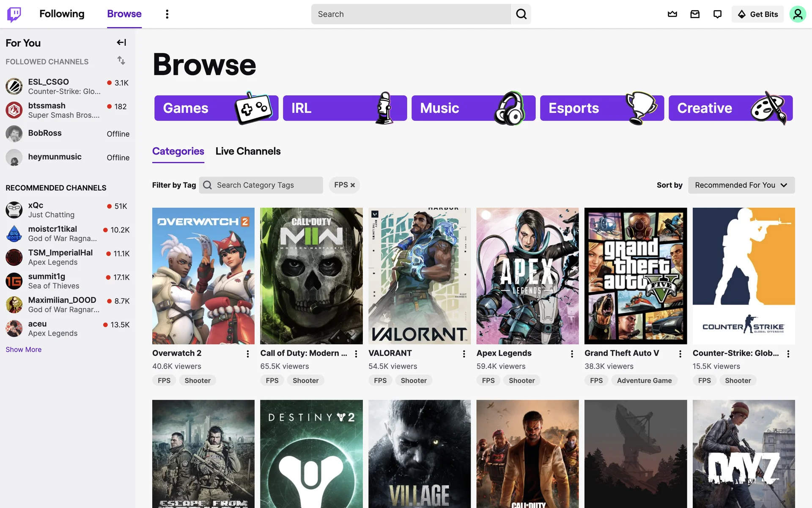The width and height of the screenshot is (812, 508).
Task: Open Overwatch 2 options kebab menu
Action: coord(248,354)
